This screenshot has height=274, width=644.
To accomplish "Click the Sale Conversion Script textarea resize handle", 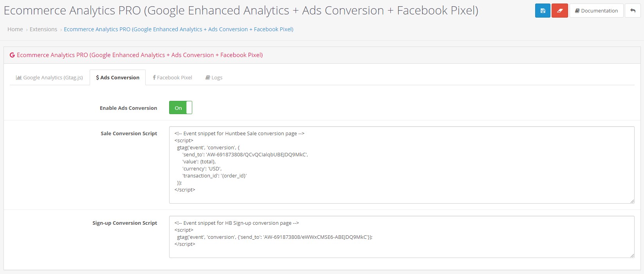I will point(632,201).
